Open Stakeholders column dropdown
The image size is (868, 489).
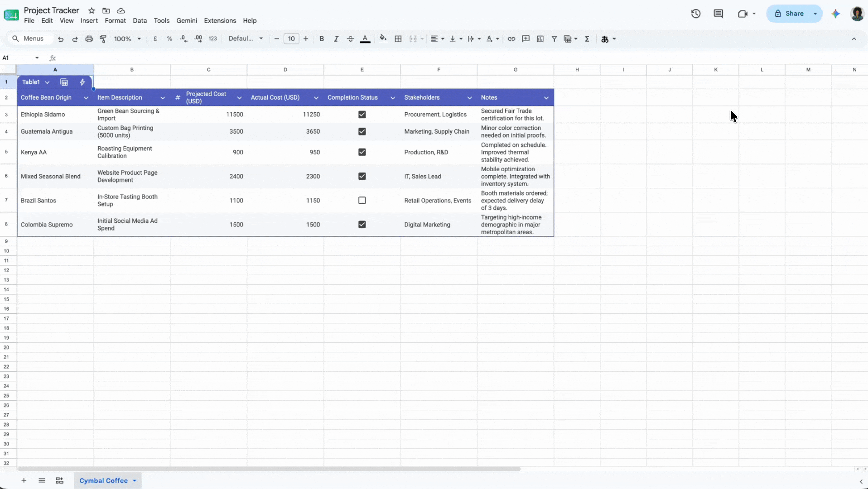coord(469,98)
